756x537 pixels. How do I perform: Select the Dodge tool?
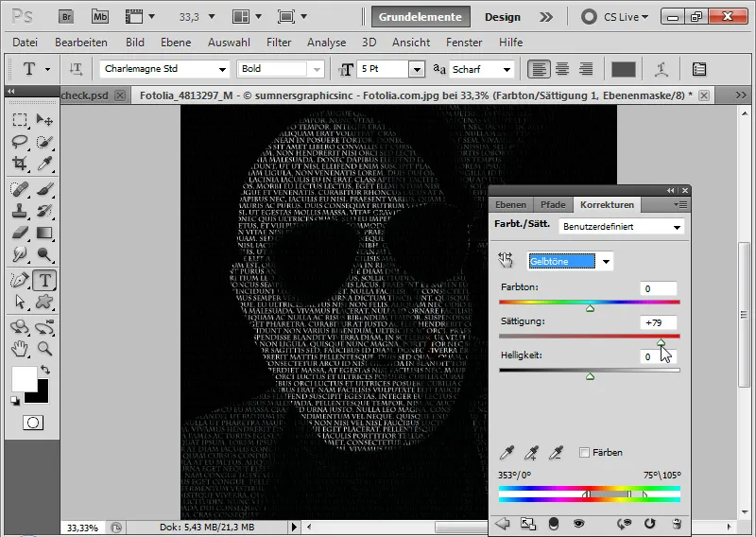click(x=44, y=253)
